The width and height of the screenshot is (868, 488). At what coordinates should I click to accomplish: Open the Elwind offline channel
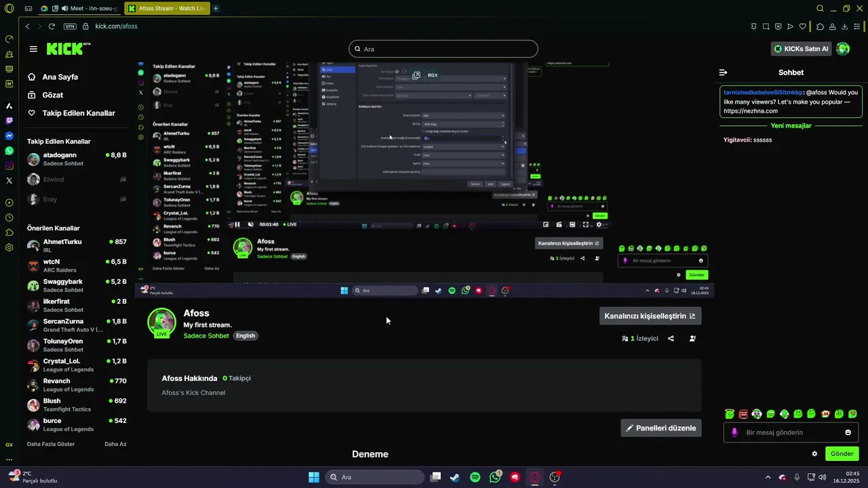tap(77, 180)
